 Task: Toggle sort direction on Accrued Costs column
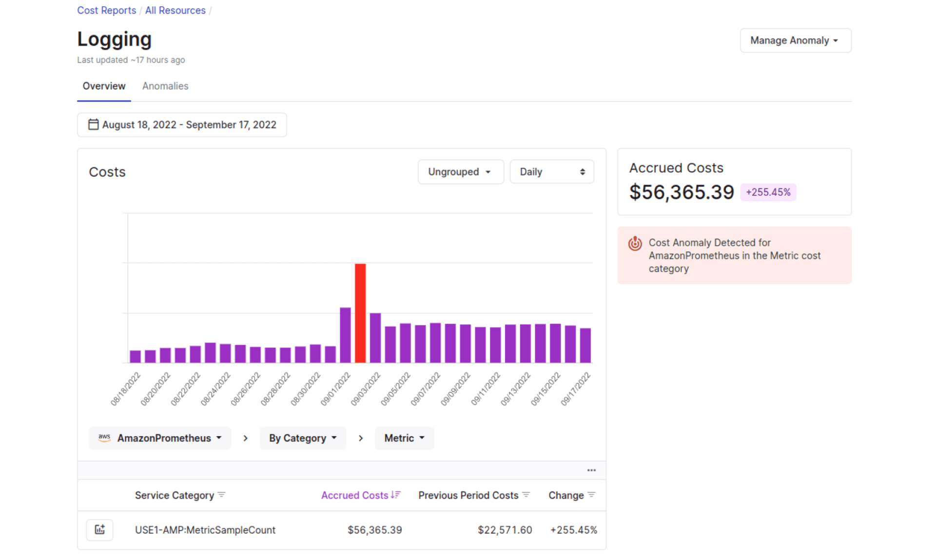coord(396,495)
